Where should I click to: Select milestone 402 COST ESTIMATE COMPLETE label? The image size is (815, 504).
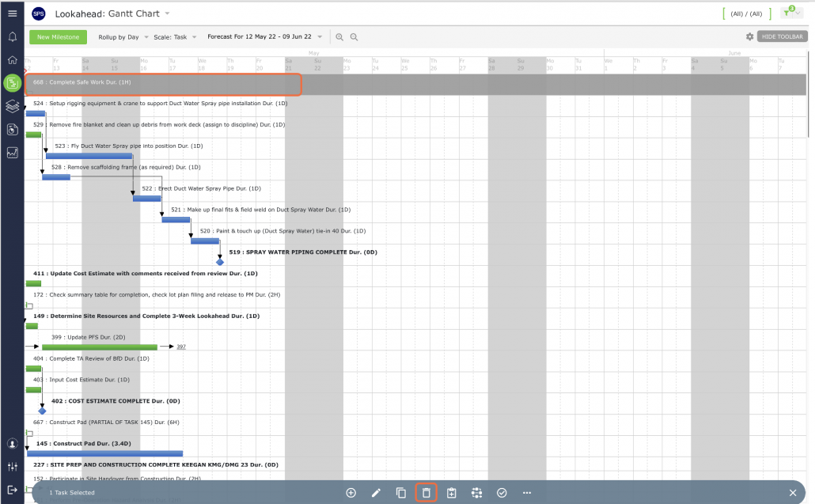(x=116, y=401)
